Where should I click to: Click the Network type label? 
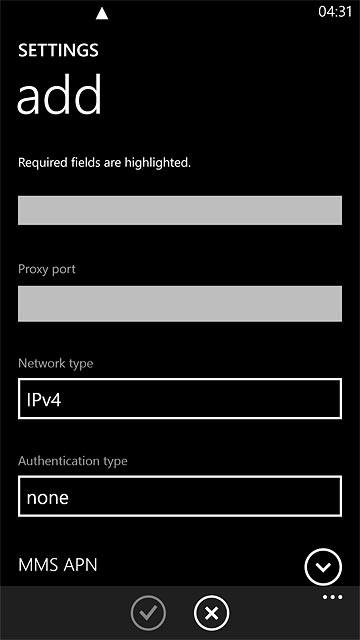[x=56, y=363]
